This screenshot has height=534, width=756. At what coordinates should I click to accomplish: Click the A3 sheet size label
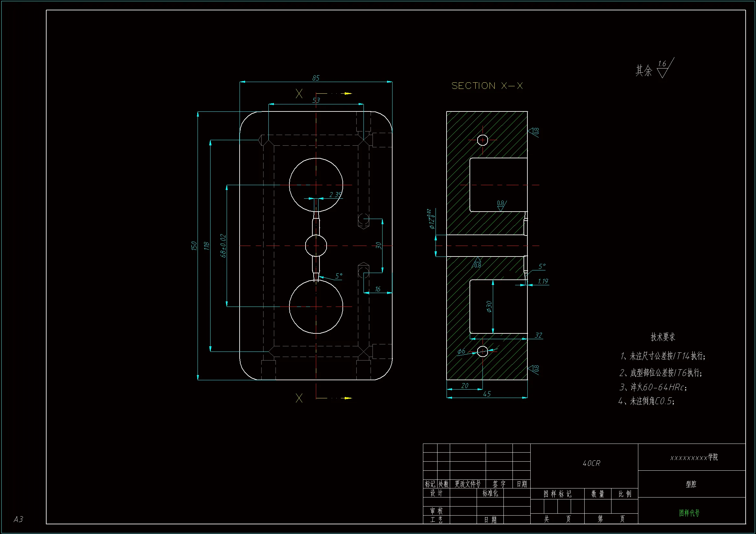(x=18, y=519)
